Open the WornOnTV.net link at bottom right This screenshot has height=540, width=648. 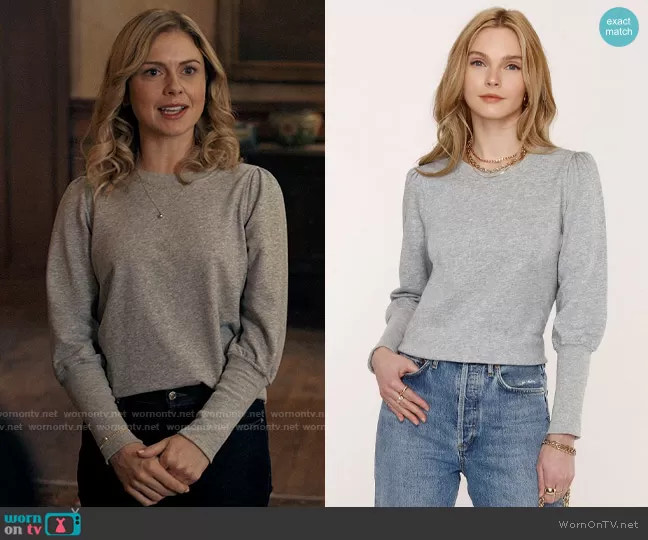[597, 524]
